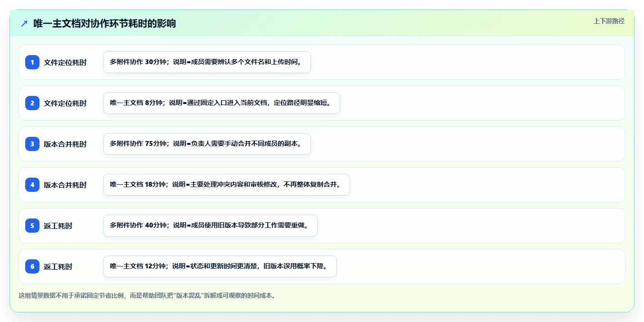Open the 多附件协作 30分钟 description box

click(207, 62)
